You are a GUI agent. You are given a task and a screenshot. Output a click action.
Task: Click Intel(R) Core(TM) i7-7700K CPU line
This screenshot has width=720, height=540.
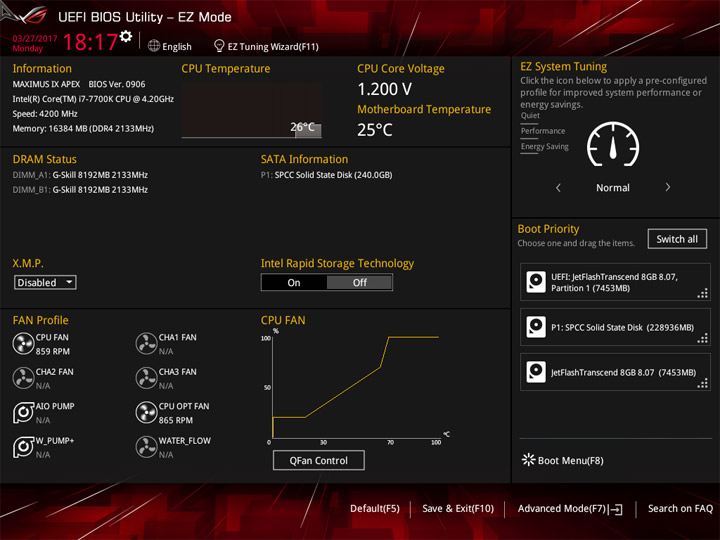point(93,99)
